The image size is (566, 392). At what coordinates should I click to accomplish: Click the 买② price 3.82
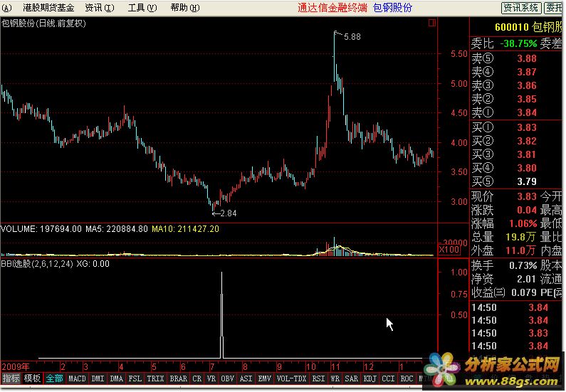click(x=527, y=141)
